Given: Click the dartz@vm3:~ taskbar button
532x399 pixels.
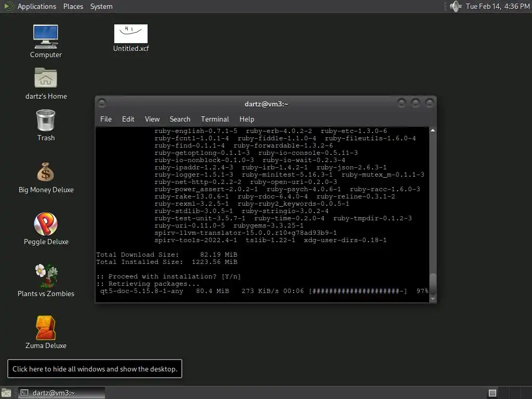Looking at the screenshot, I should click(x=61, y=393).
